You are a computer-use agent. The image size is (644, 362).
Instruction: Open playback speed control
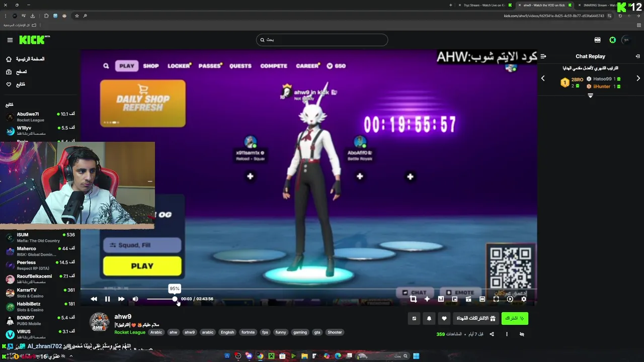pyautogui.click(x=510, y=299)
